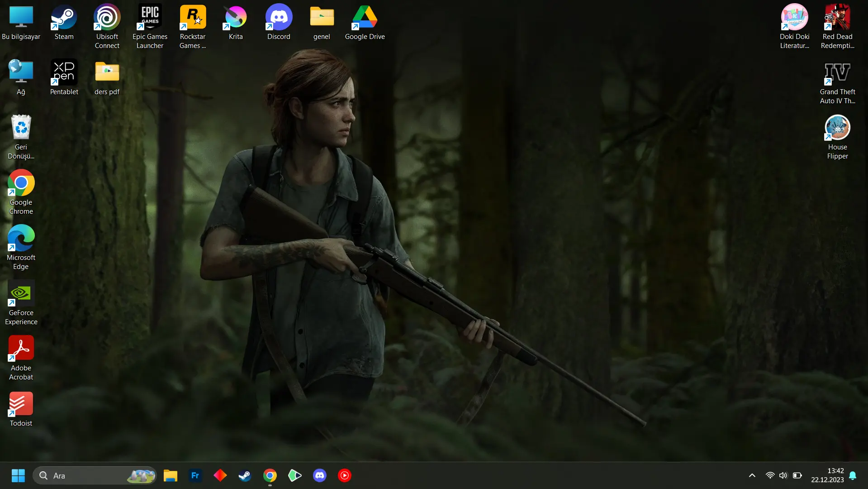Image resolution: width=868 pixels, height=489 pixels.
Task: Click the House Flipper desktop shortcut
Action: (838, 137)
